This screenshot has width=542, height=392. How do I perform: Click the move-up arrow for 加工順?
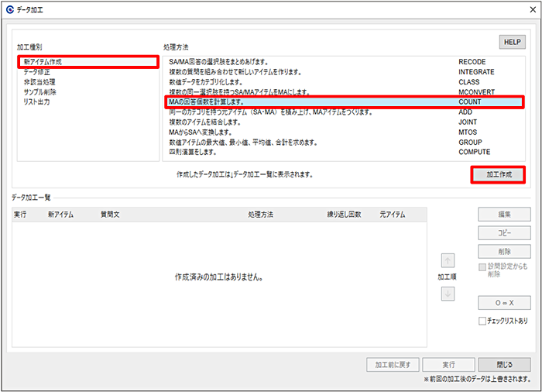pyautogui.click(x=448, y=260)
